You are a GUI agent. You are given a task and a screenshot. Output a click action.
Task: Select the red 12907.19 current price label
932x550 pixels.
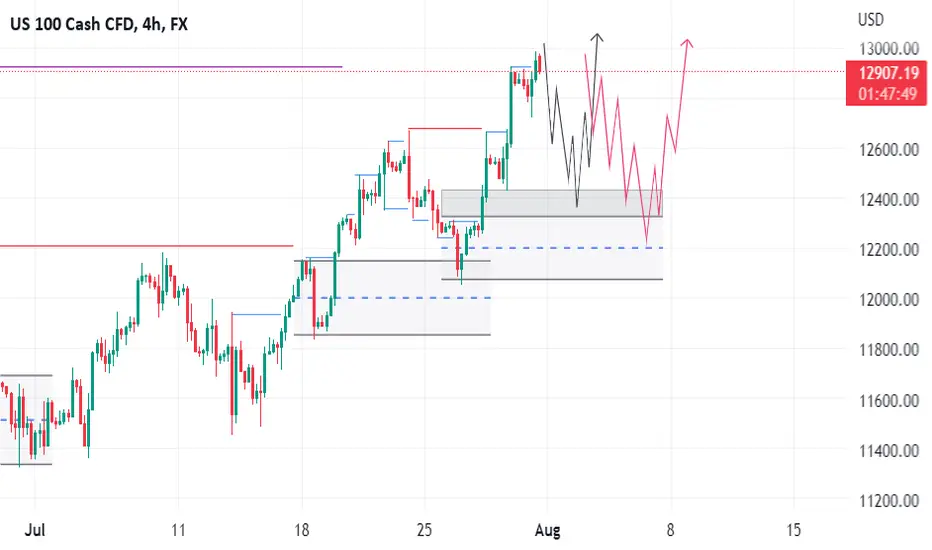pyautogui.click(x=888, y=73)
